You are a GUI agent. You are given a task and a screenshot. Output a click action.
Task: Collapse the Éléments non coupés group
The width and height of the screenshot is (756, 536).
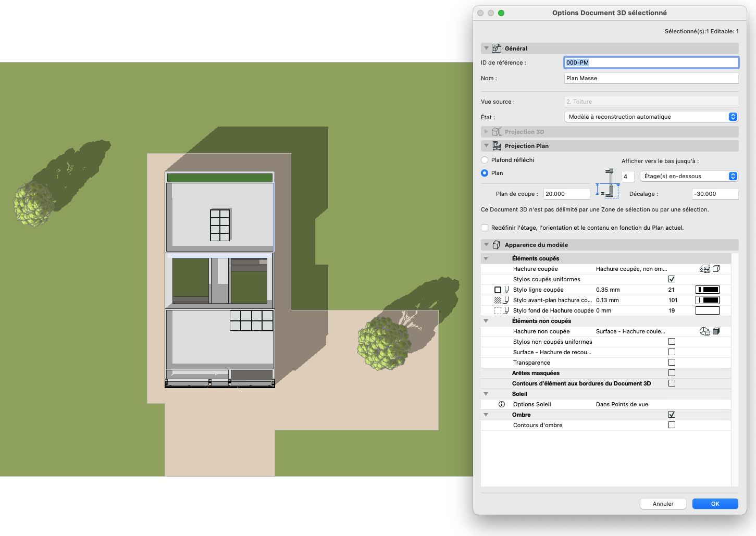coord(486,321)
